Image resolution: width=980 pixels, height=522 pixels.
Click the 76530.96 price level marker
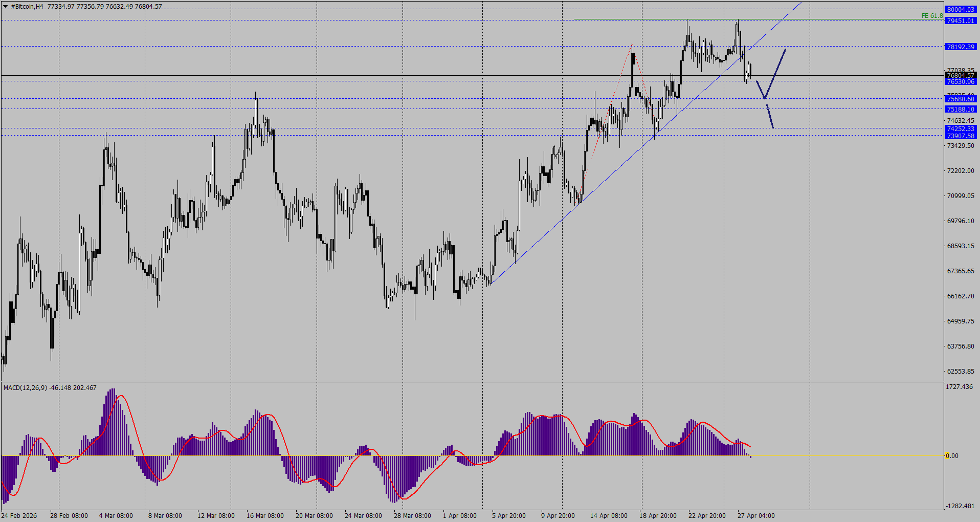961,82
